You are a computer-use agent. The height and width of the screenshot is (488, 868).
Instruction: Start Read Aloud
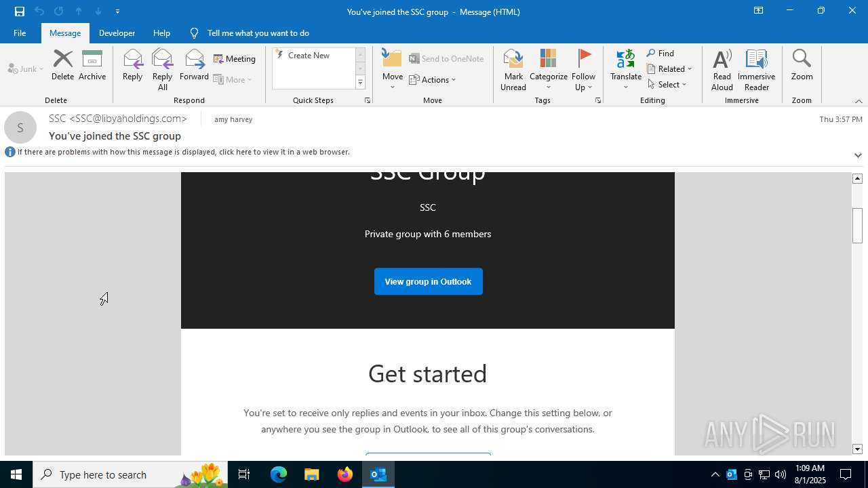722,70
